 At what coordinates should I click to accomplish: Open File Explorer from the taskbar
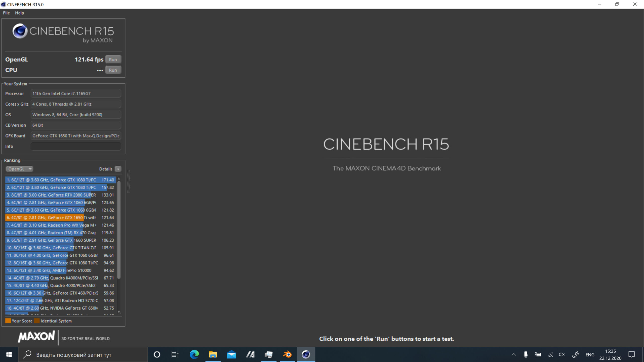click(213, 354)
